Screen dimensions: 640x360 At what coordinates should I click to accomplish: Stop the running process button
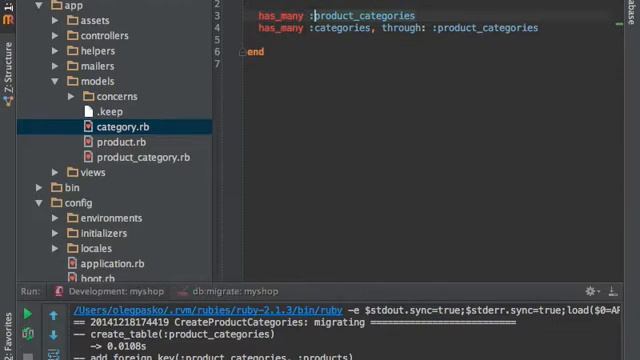[28, 356]
